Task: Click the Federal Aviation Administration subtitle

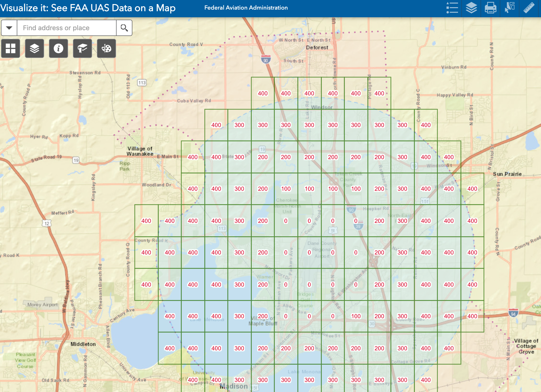Action: [246, 8]
